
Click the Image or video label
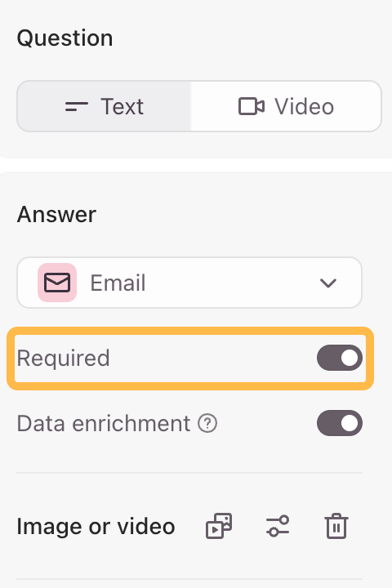[x=96, y=526]
